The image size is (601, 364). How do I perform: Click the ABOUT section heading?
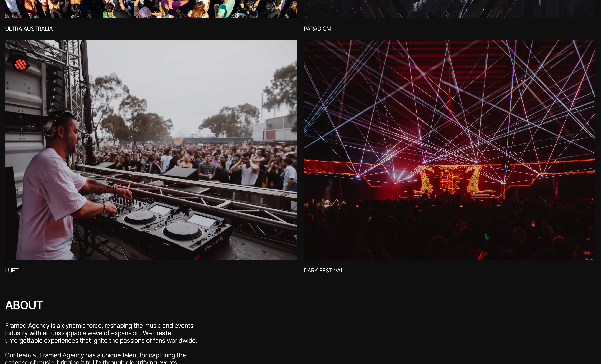click(24, 305)
